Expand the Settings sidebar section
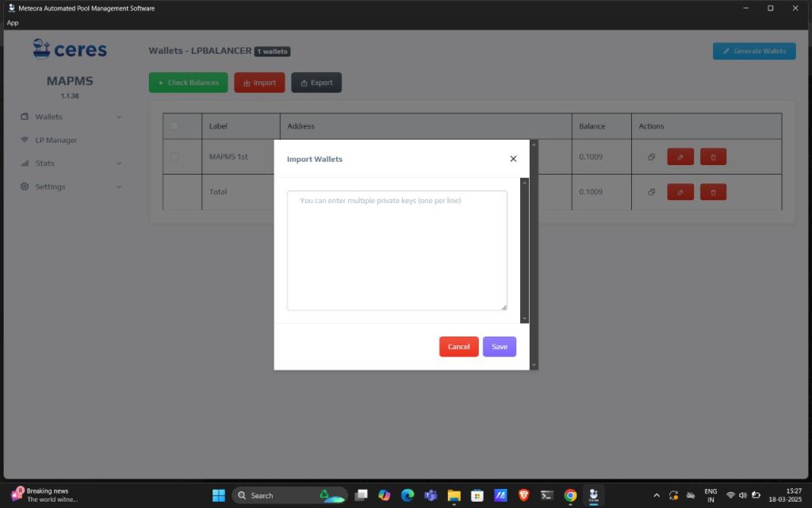812x508 pixels. [71, 187]
